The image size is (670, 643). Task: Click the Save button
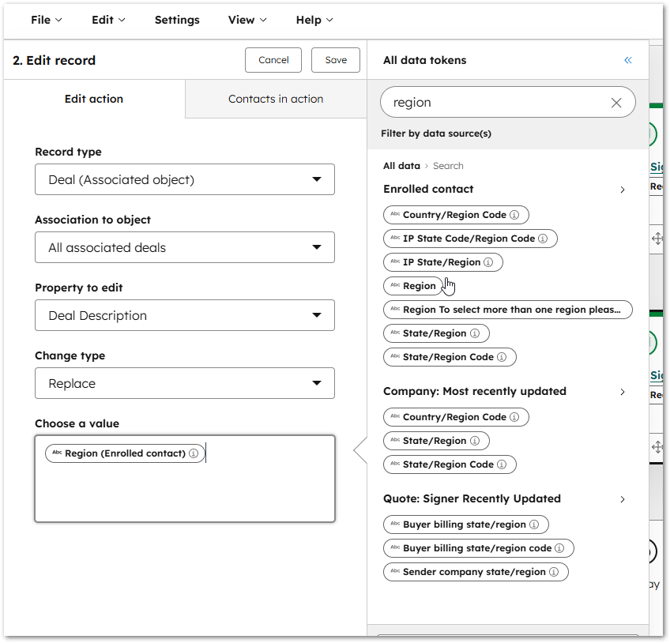pos(335,60)
